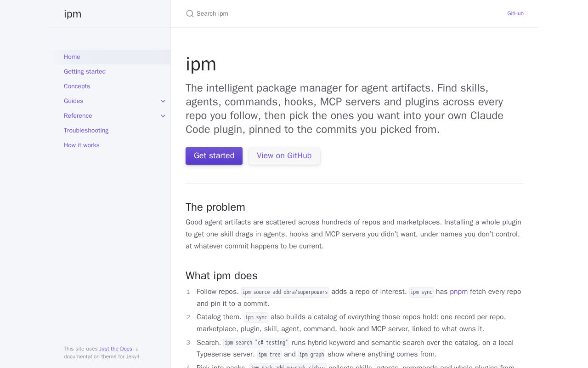Click the "ipm search" code snippet

point(256,343)
